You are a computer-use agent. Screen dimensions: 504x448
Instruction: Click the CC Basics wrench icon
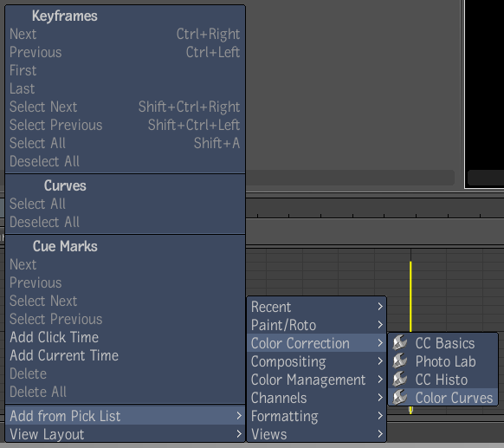pos(400,342)
